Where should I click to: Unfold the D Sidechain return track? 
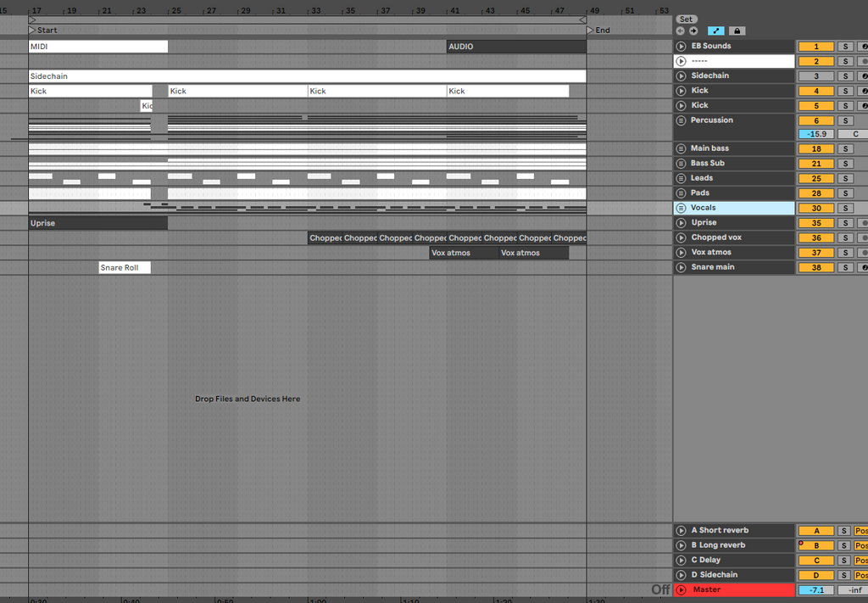pyautogui.click(x=682, y=575)
